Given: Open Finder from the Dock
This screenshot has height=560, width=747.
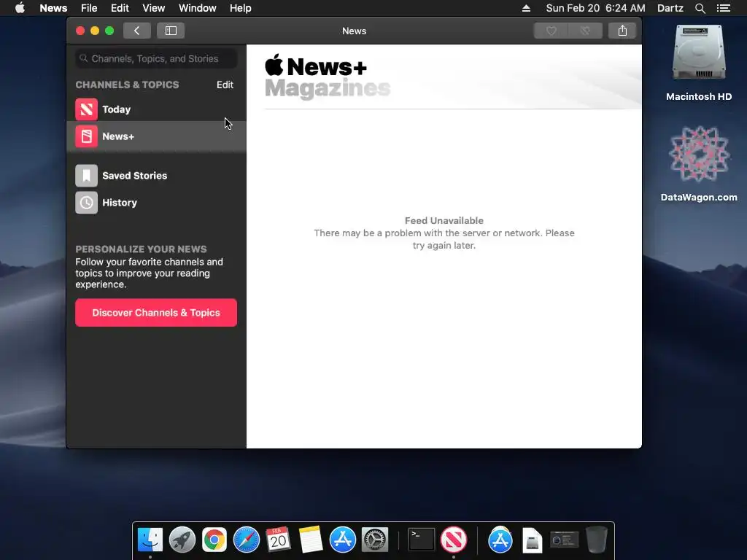Looking at the screenshot, I should coord(150,540).
